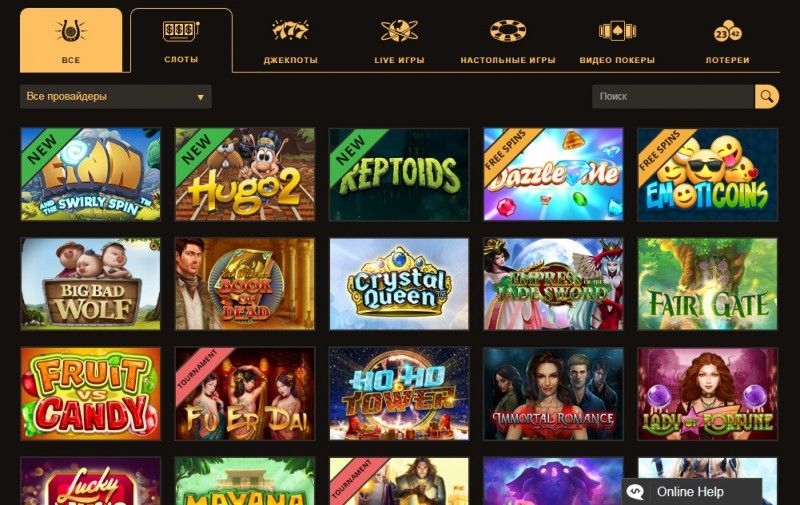Switch to the ДЖЕКПОТЫ tab label
This screenshot has width=800, height=505.
[x=290, y=60]
